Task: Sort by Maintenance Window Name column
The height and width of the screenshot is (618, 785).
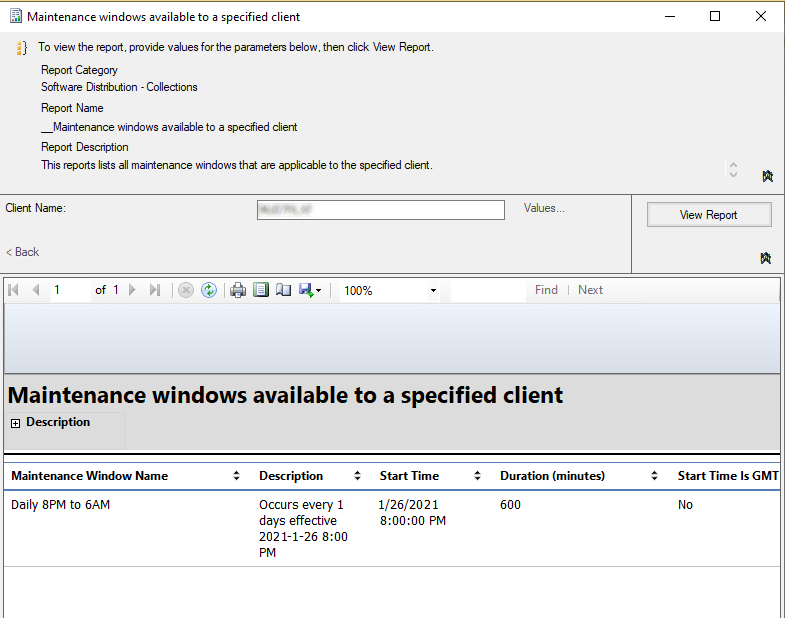Action: click(x=236, y=476)
